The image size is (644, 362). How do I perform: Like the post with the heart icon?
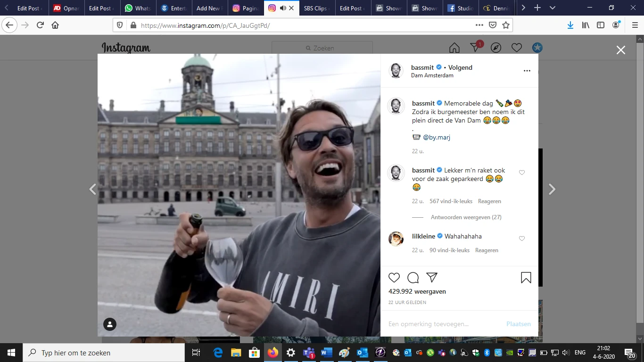(x=394, y=278)
